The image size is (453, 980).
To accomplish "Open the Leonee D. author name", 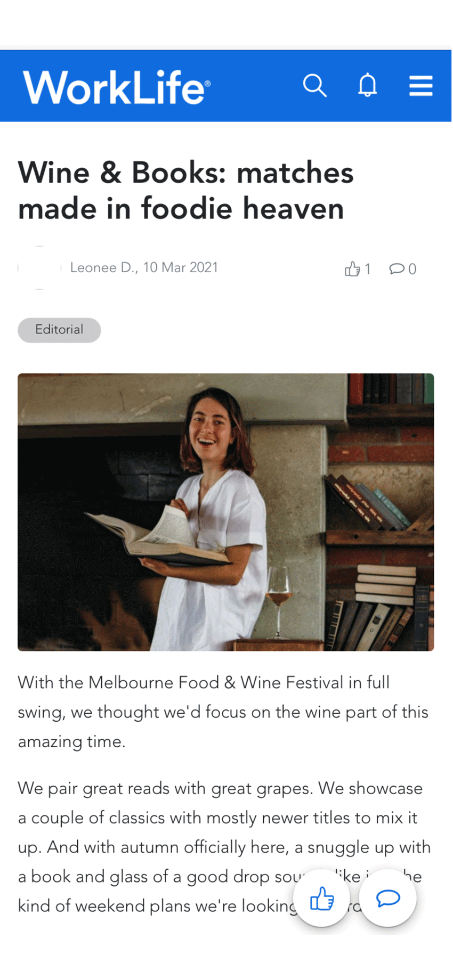I will [102, 267].
